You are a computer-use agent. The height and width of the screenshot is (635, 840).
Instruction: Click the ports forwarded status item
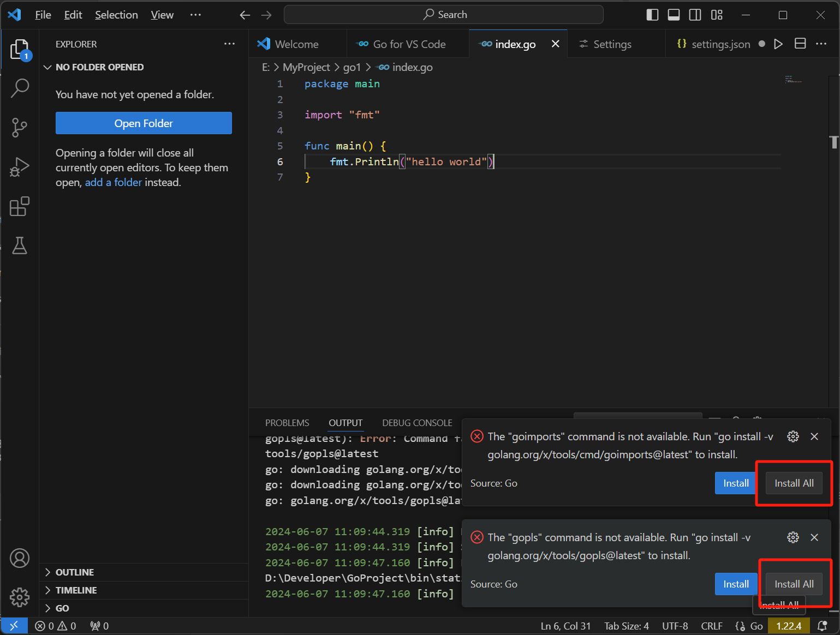[99, 626]
